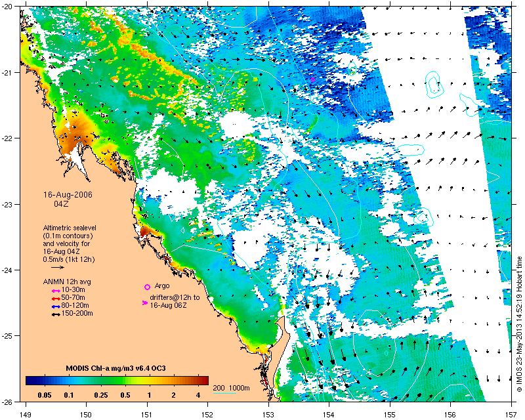Viewport: 525px width, 420px height.
Task: Click the magenta Argo circle legend symbol
Action: 147,287
